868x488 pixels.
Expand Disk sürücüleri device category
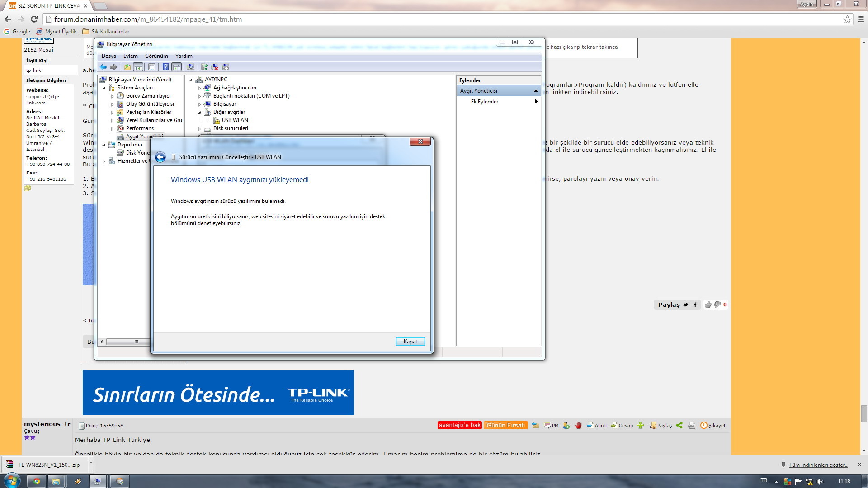199,129
